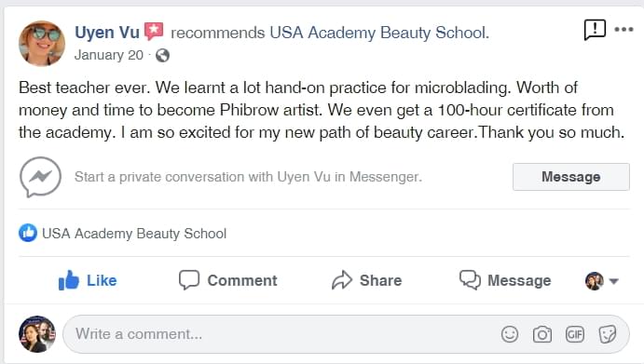Open Uyen Vu's profile name link
The width and height of the screenshot is (644, 364).
click(107, 33)
